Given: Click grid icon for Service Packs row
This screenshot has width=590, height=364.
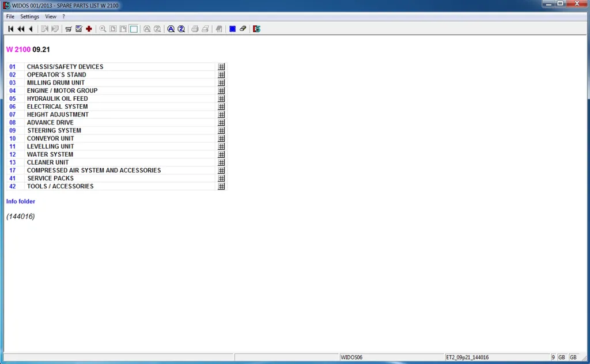Looking at the screenshot, I should pyautogui.click(x=221, y=178).
